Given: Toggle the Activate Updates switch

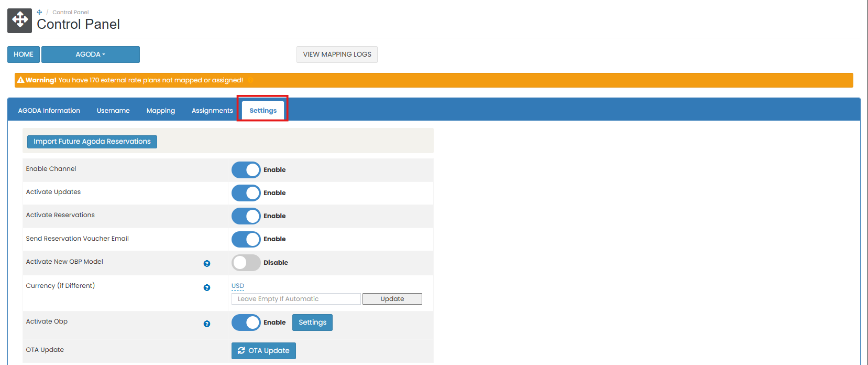Looking at the screenshot, I should coord(246,193).
